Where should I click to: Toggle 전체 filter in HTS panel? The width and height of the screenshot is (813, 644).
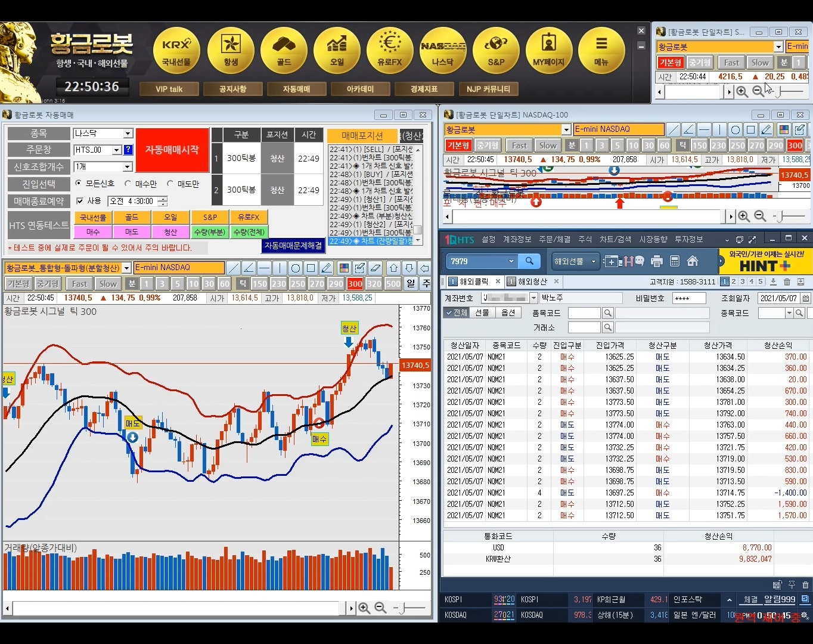pyautogui.click(x=457, y=312)
